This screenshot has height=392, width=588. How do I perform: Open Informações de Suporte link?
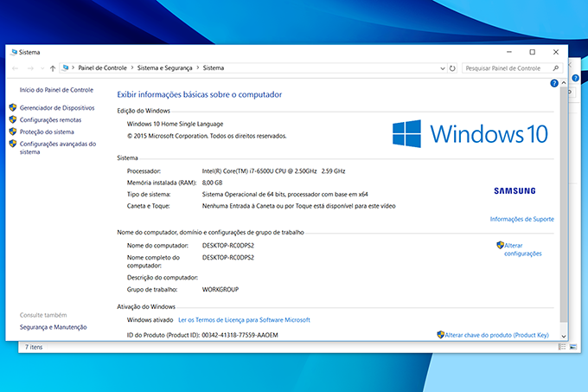pyautogui.click(x=521, y=219)
